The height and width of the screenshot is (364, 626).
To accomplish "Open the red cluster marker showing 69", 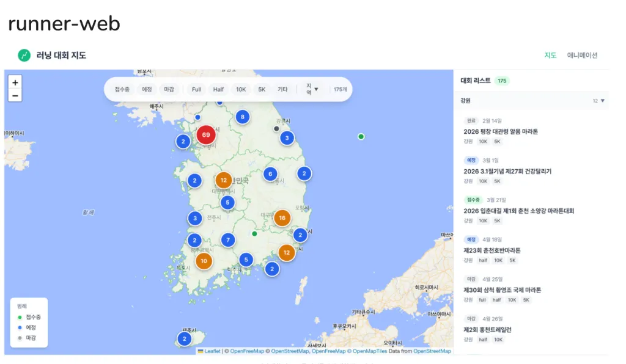I will click(206, 134).
